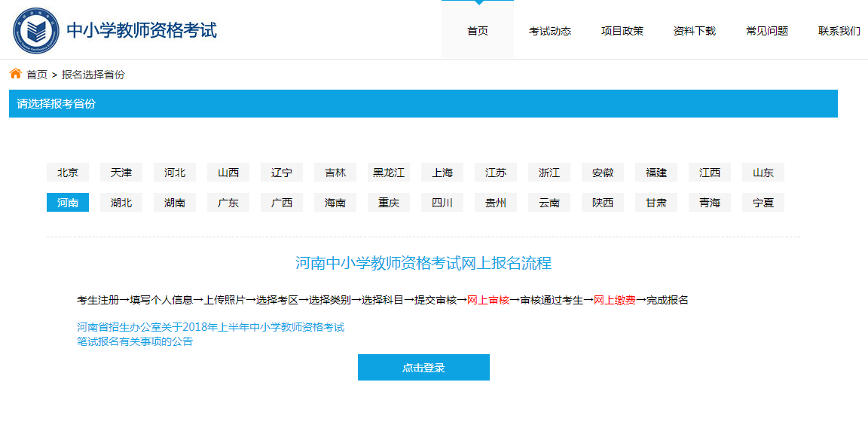Viewport: 868px width, 428px height.
Task: Click the red 网上审核 text
Action: (488, 301)
